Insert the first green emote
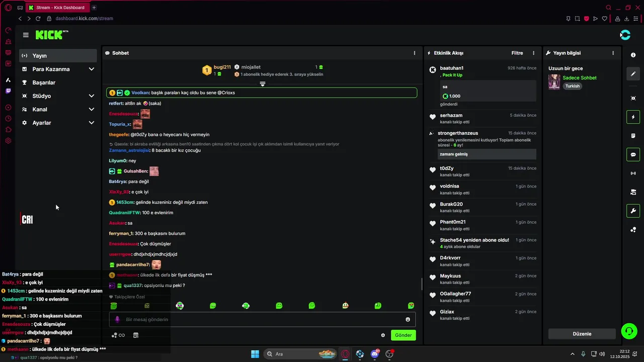Image resolution: width=644 pixels, height=362 pixels. 114,306
